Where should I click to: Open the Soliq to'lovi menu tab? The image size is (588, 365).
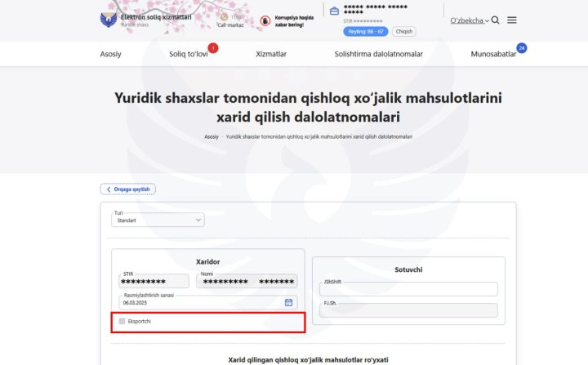[189, 54]
